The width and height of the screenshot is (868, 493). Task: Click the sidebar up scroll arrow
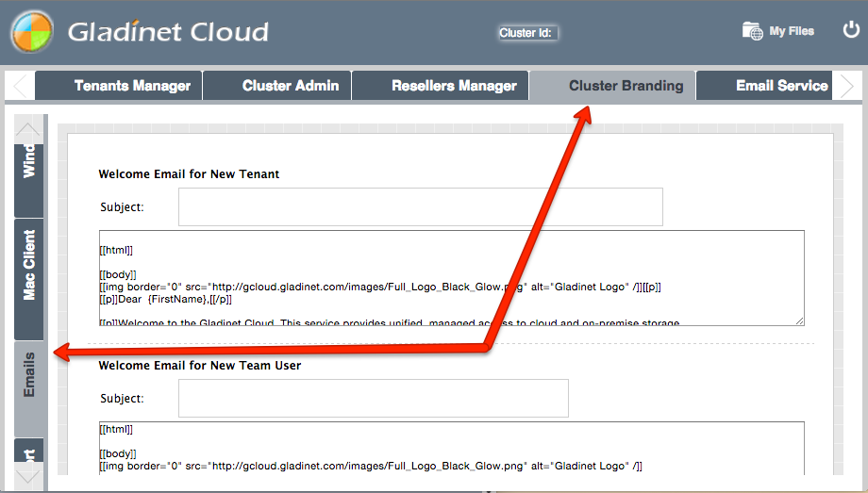[28, 129]
